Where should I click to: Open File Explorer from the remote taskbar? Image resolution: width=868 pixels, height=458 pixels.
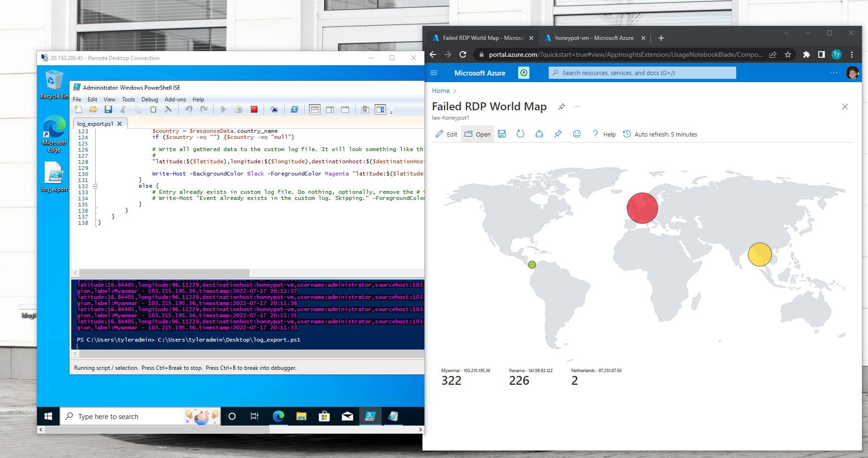click(x=301, y=416)
